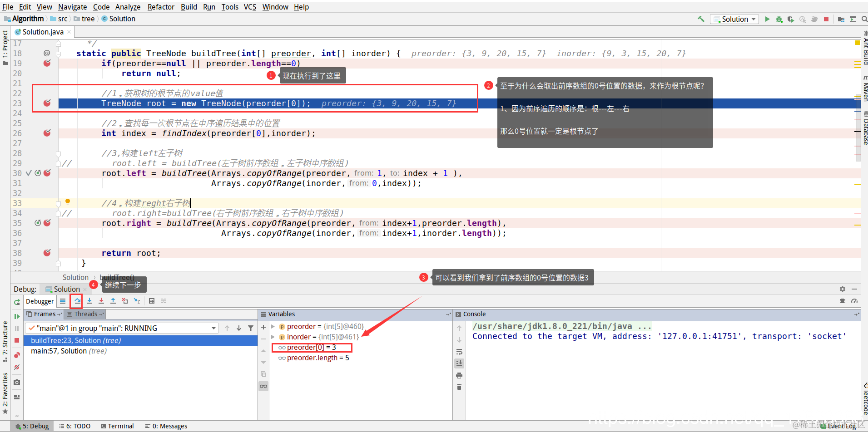Viewport: 868px width, 432px height.
Task: Toggle the breakpoint on line 26
Action: [47, 133]
